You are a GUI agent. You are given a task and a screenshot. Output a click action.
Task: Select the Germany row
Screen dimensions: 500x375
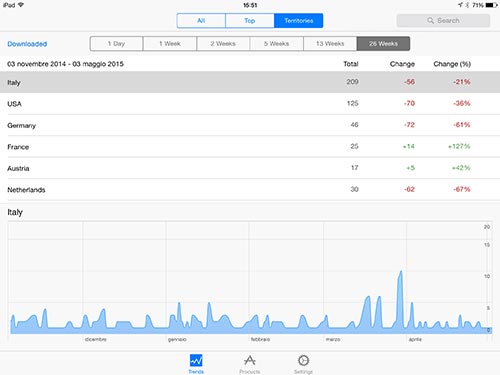point(250,125)
